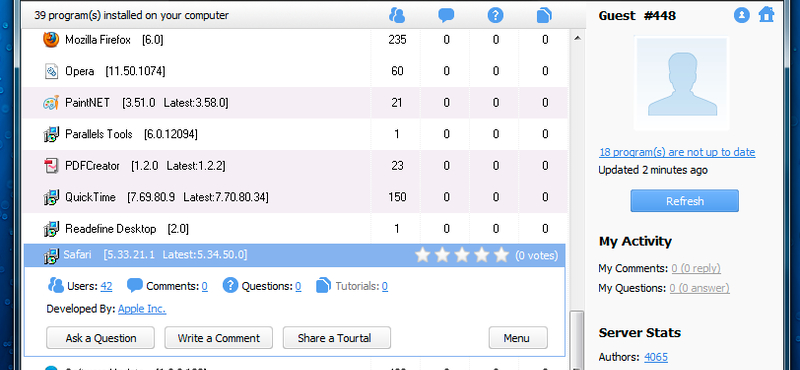Open the Safari Menu button
The image size is (800, 370).
point(518,338)
